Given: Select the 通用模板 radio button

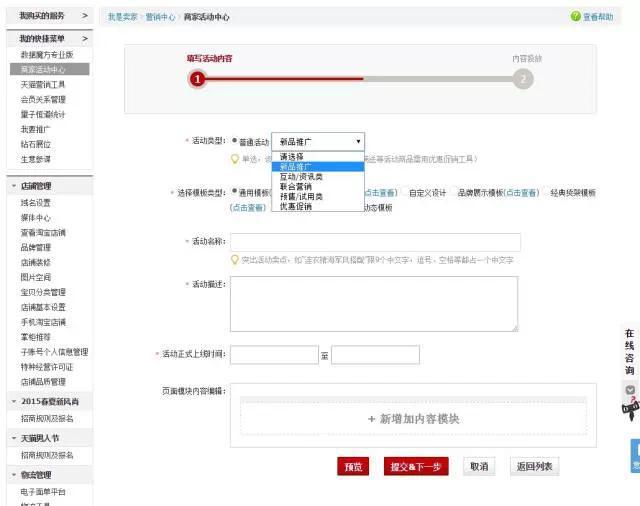Looking at the screenshot, I should tap(235, 191).
